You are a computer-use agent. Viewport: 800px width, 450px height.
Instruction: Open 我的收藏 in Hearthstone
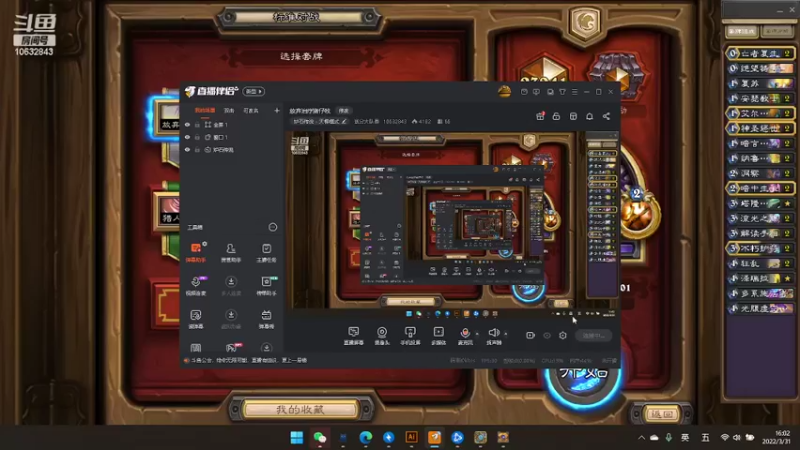pos(301,409)
